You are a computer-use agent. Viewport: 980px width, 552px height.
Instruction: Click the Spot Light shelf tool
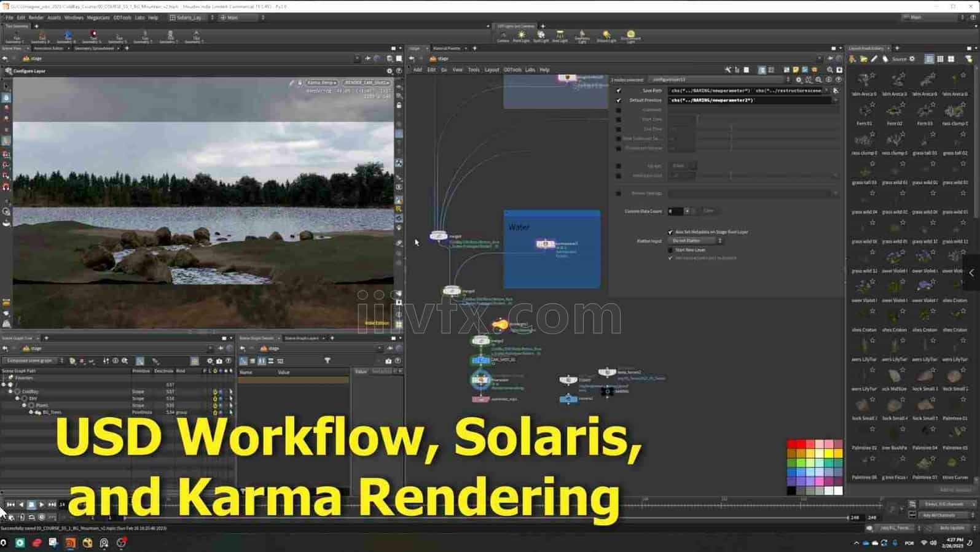[541, 37]
